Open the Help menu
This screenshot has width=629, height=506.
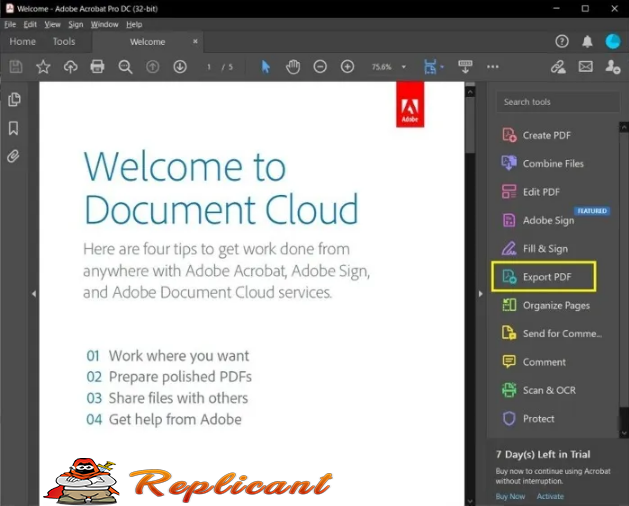coord(134,24)
